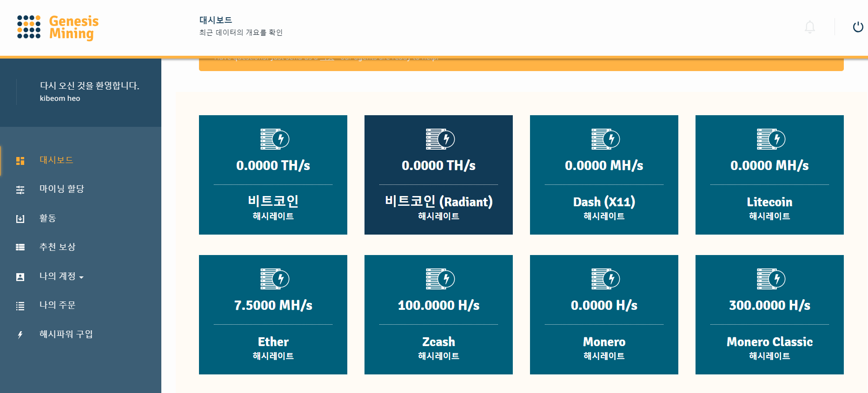
Task: Click the Dash (X11) card title
Action: (604, 202)
